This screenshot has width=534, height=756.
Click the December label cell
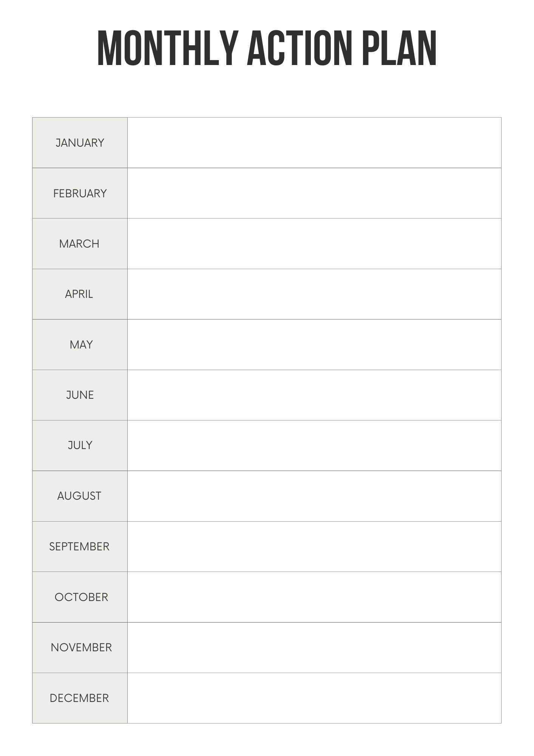(x=80, y=698)
